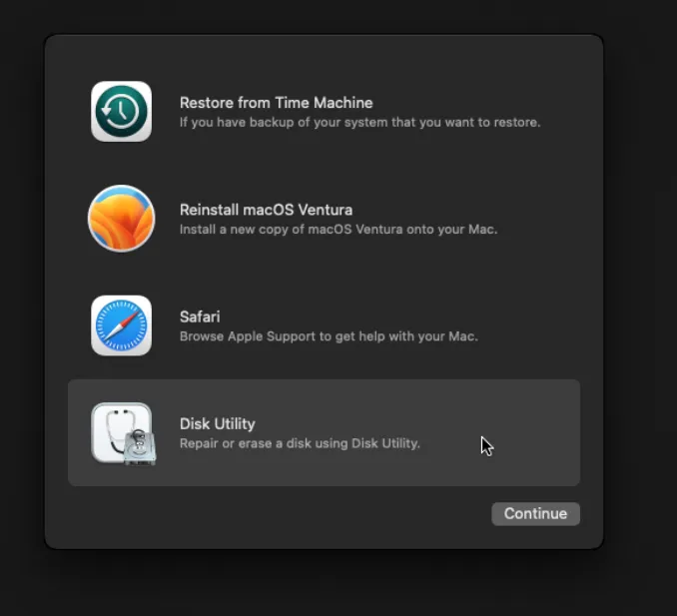This screenshot has width=677, height=616.
Task: Click the macOS Ventura installer icon
Action: click(122, 219)
